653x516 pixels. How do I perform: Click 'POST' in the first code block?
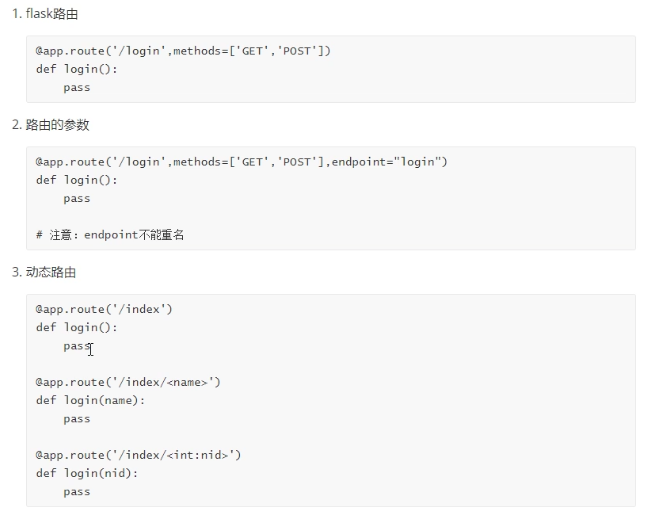point(299,51)
